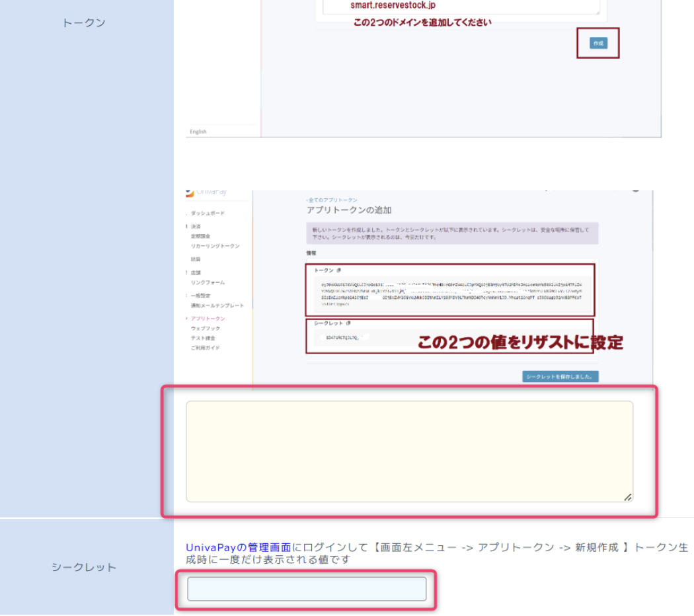694x616 pixels.
Task: Open リカーリングトークン sidebar entry
Action: click(215, 246)
